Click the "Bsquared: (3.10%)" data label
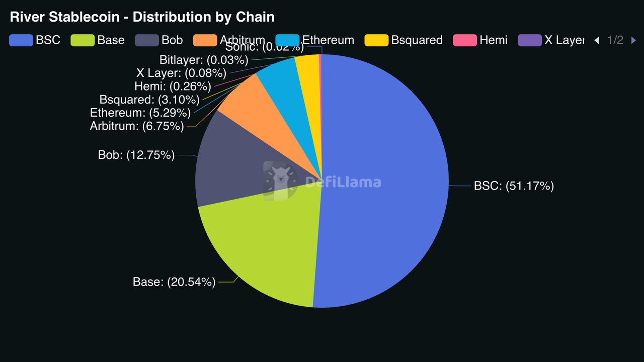The image size is (644, 362). pyautogui.click(x=149, y=100)
